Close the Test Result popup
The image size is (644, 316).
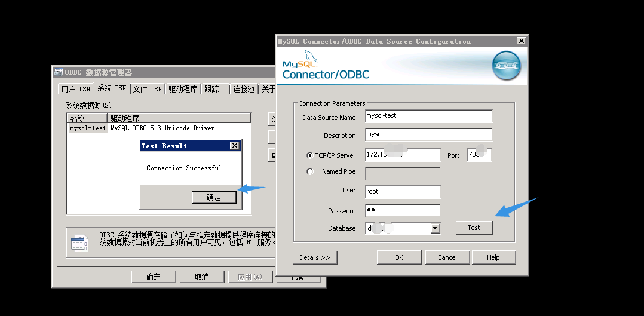[x=235, y=146]
